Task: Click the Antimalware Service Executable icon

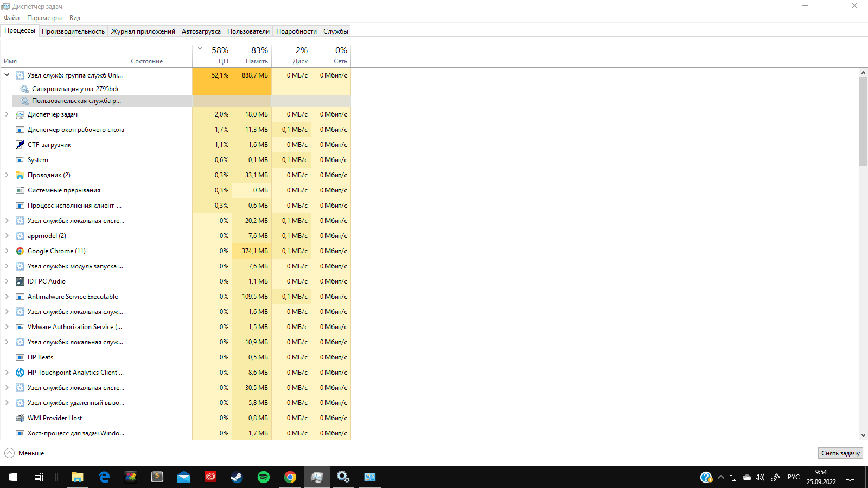Action: (x=20, y=297)
